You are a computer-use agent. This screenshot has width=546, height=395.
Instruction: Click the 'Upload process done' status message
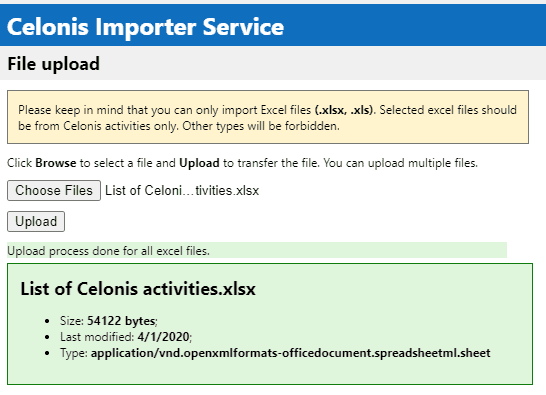click(x=108, y=251)
